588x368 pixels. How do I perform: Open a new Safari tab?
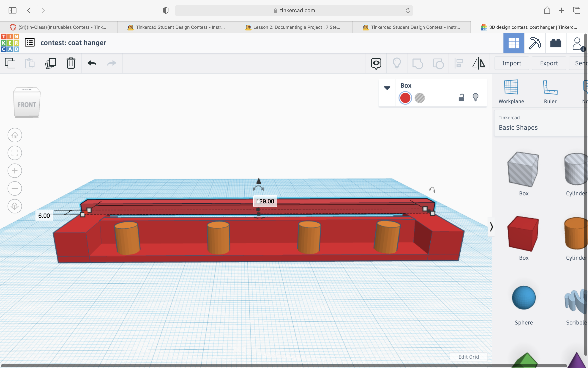coord(561,10)
